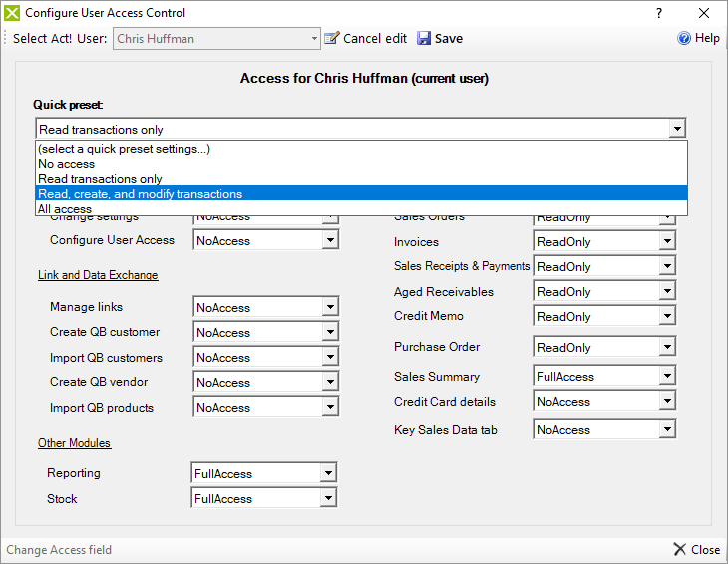Screen dimensions: 728x564
Task: Click the 'Aged Receivables' label
Action: click(444, 292)
